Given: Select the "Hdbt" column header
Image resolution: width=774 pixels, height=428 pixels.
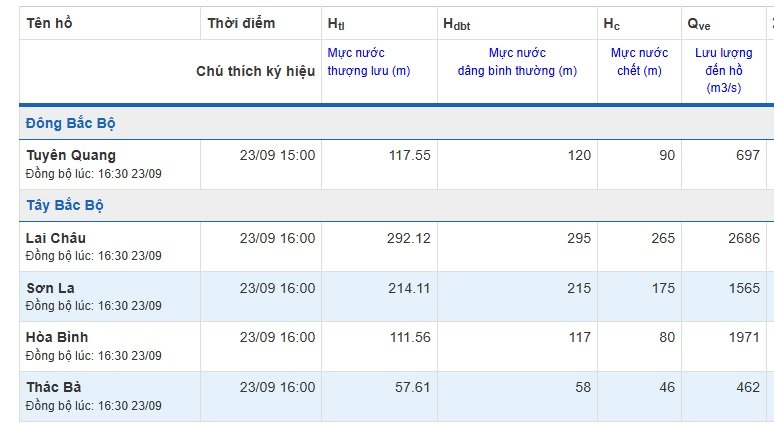Looking at the screenshot, I should pos(456,23).
